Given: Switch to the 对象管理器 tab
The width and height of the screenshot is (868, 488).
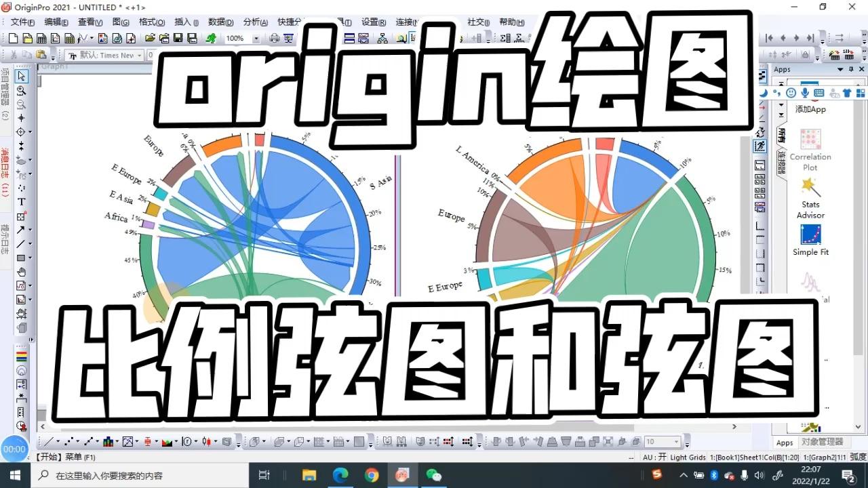Looking at the screenshot, I should 822,442.
